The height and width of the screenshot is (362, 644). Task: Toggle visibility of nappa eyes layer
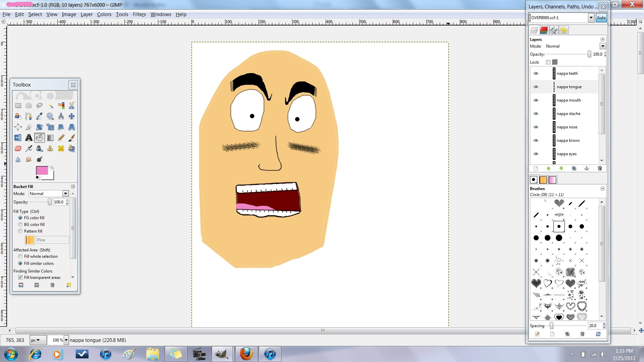coord(536,154)
